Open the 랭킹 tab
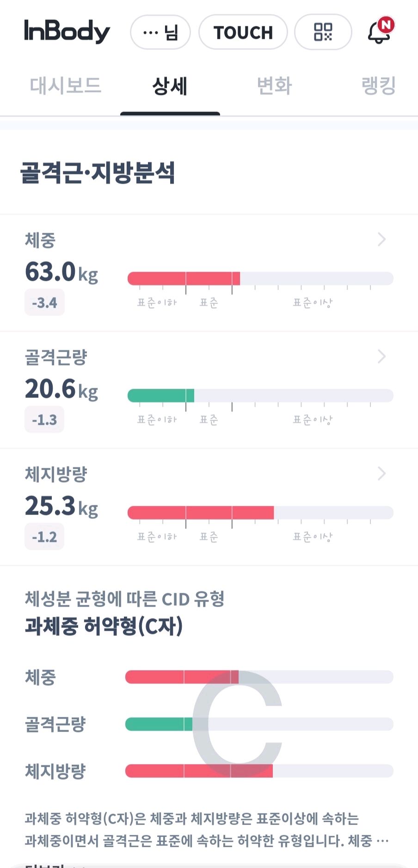Image resolution: width=418 pixels, height=868 pixels. tap(378, 86)
